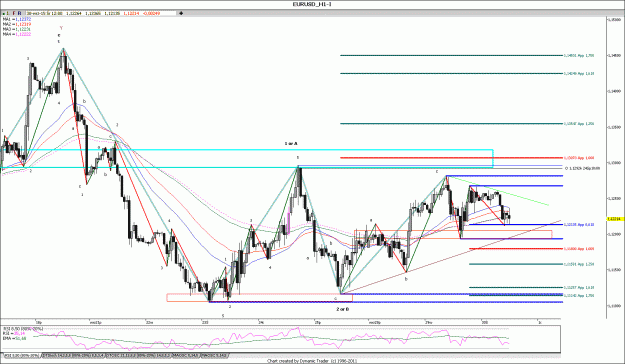Select the cyan rectangle zone on the chart
This screenshot has width=625, height=364.
[247, 159]
